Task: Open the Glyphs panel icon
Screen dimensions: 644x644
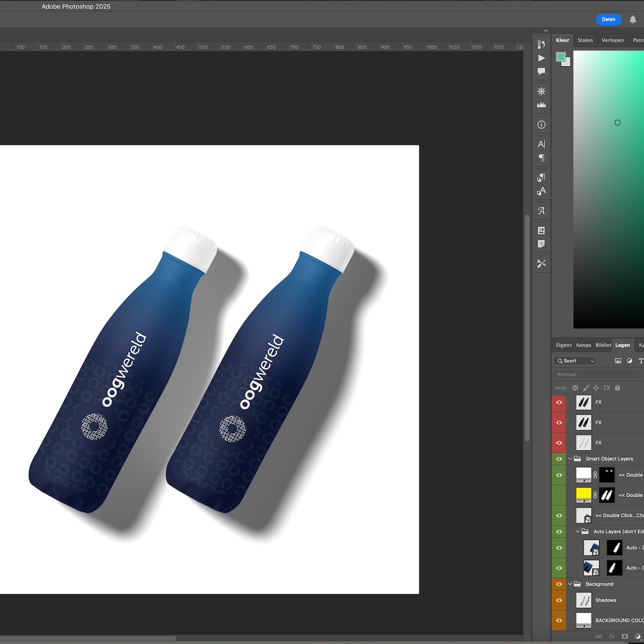Action: pos(541,211)
